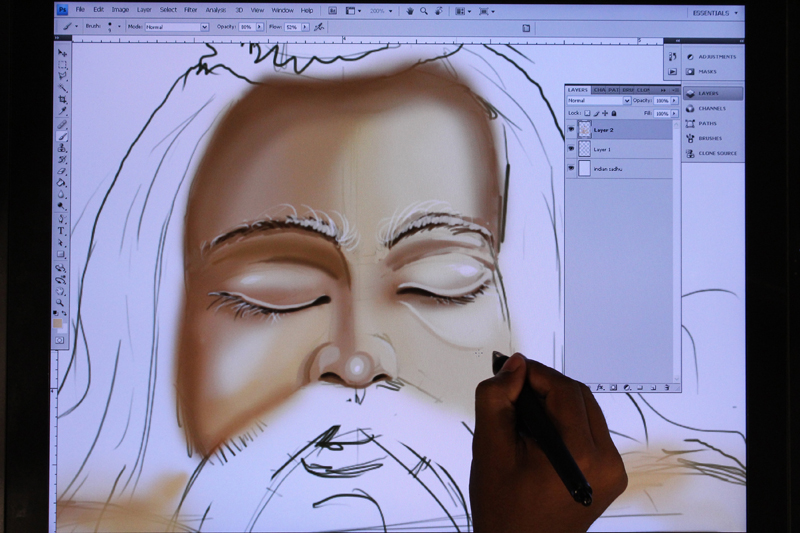Hide the indian sadhu layer
800x533 pixels.
[571, 168]
